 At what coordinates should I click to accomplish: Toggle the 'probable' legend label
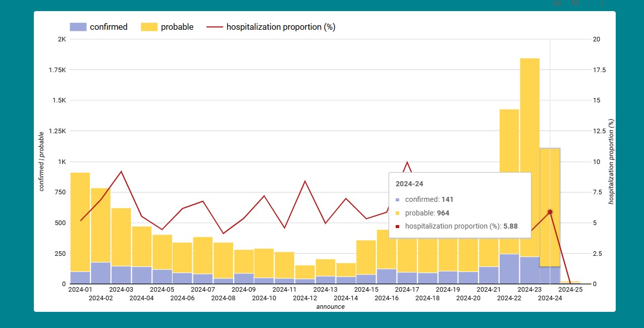click(177, 27)
